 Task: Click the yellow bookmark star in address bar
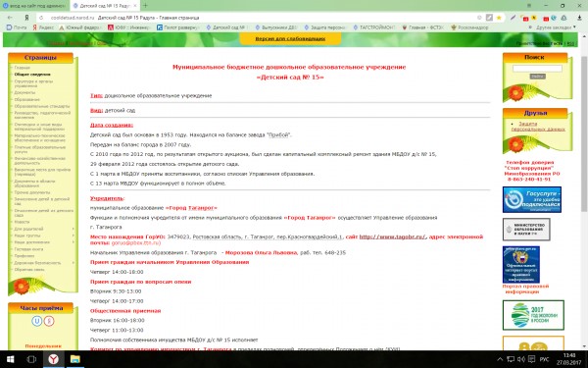(x=499, y=18)
